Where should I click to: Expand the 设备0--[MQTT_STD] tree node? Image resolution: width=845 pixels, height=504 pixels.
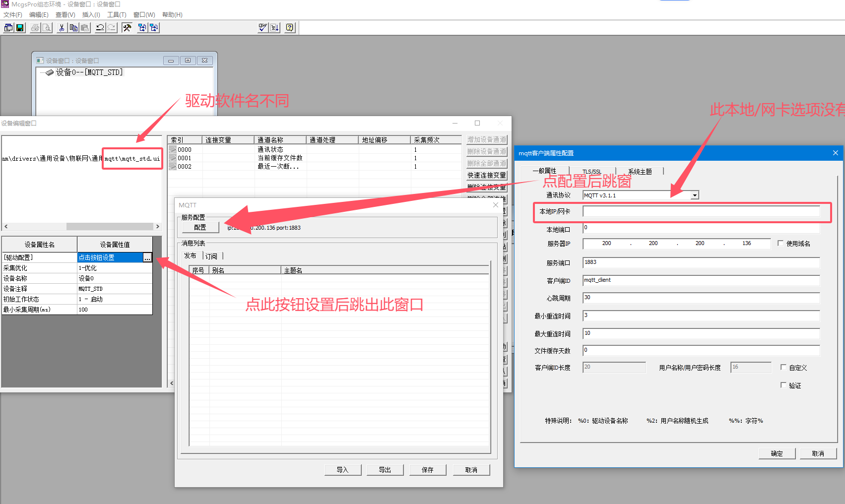pyautogui.click(x=49, y=73)
